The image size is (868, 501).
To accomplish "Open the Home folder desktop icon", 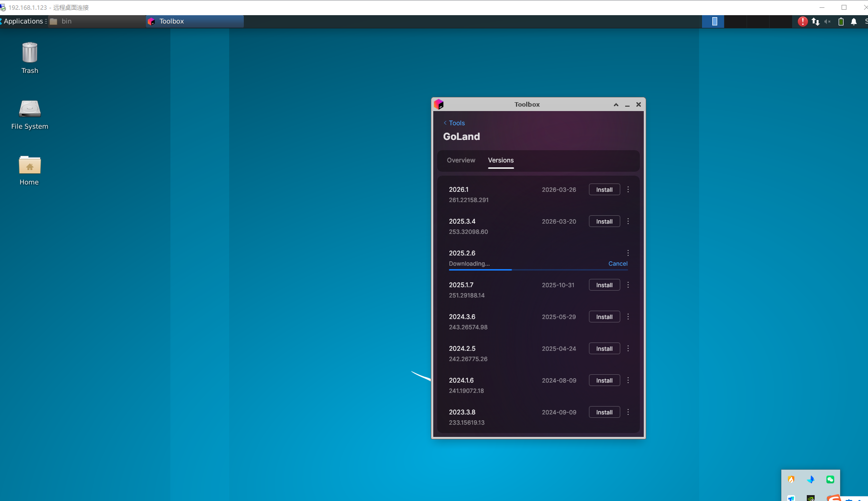I will coord(29,170).
